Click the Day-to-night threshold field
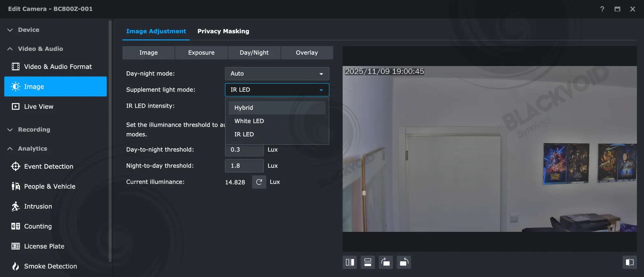This screenshot has width=644, height=277. [x=244, y=150]
